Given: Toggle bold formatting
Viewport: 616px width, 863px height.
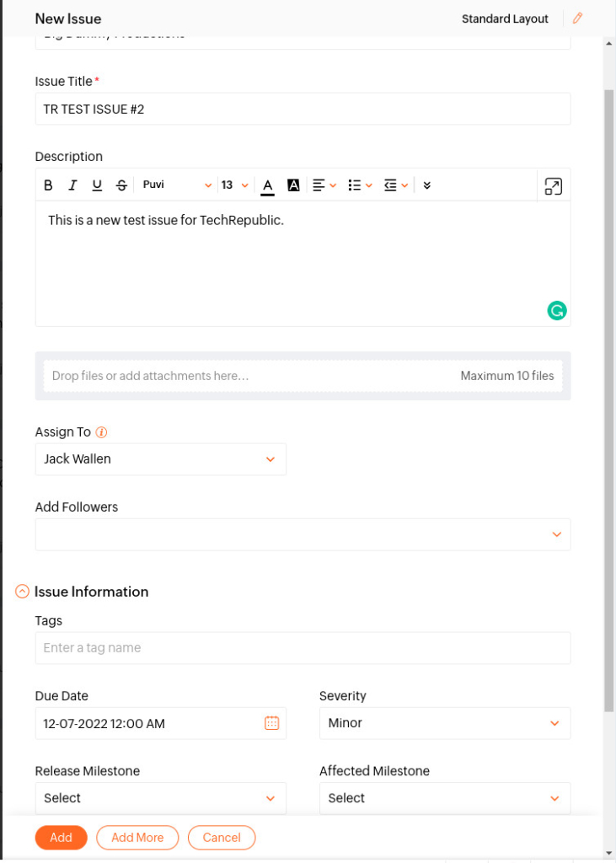Looking at the screenshot, I should click(x=48, y=185).
